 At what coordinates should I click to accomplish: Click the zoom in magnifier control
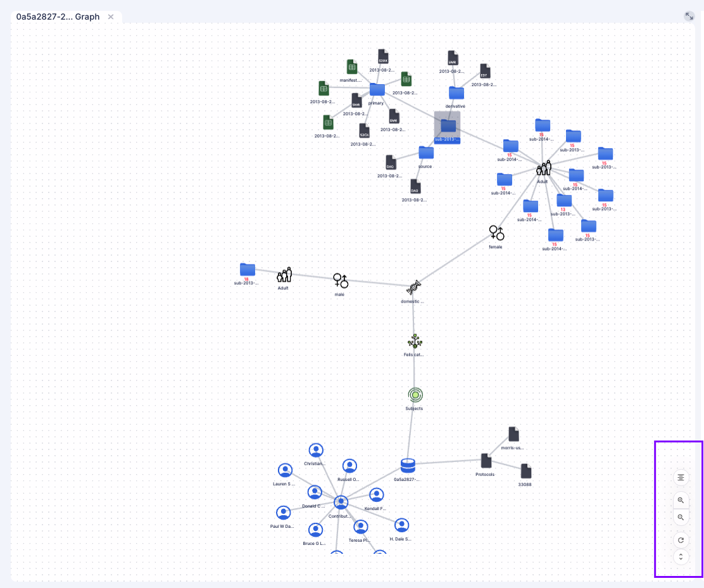pos(681,500)
